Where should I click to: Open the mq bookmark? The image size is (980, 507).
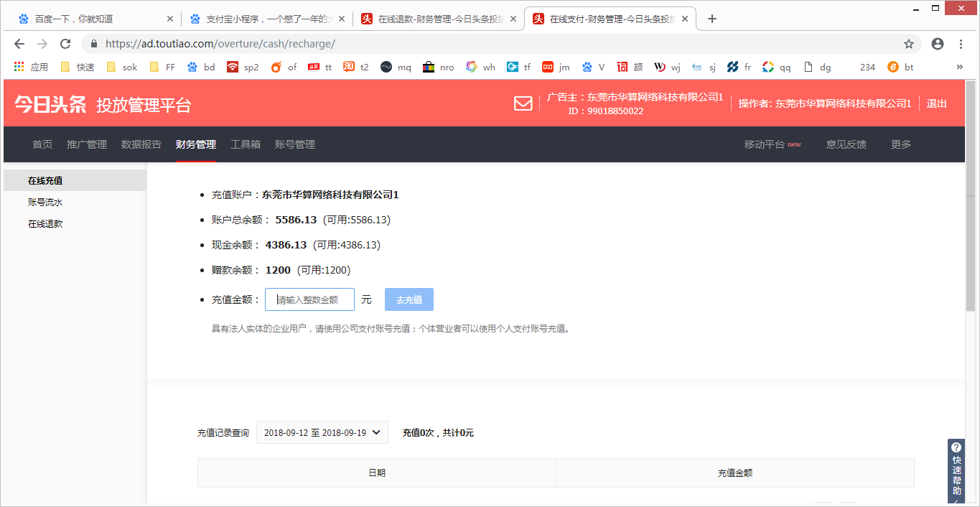396,67
